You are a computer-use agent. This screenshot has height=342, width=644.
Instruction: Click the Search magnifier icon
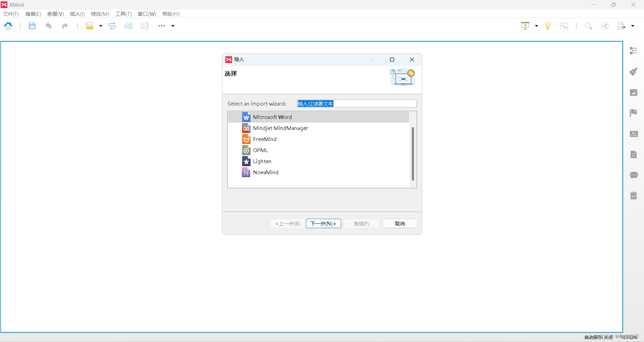[588, 26]
